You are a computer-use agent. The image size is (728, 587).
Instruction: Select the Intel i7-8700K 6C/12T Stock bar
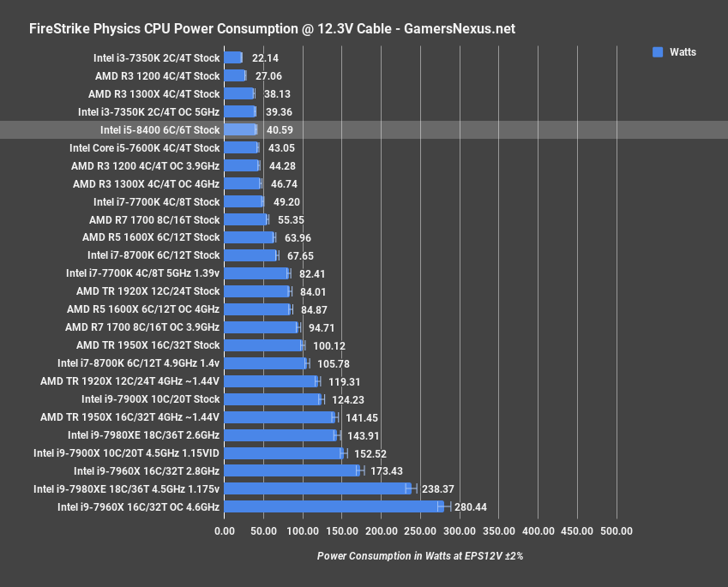[250, 255]
